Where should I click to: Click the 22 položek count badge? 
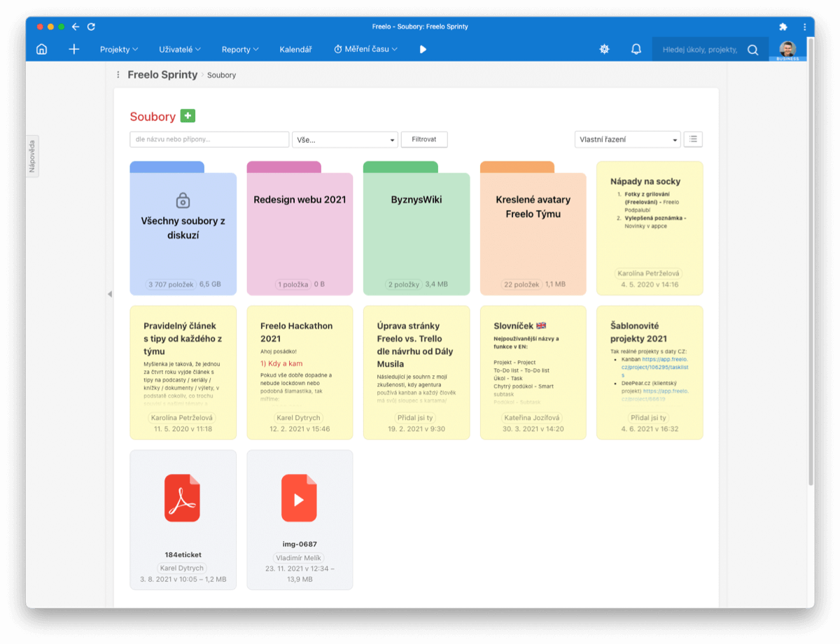[521, 285]
